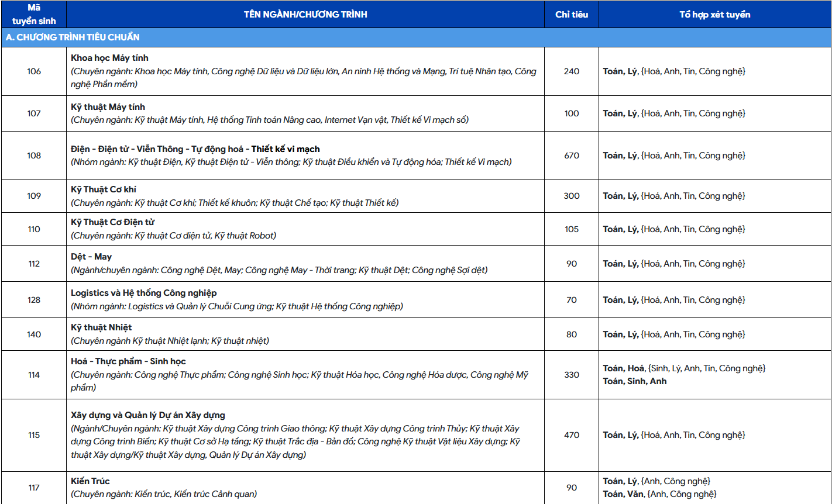Screen dimensions: 832x504
Task: Click the 'Kỹ thuật Nhiệt' program name
Action: tap(101, 327)
